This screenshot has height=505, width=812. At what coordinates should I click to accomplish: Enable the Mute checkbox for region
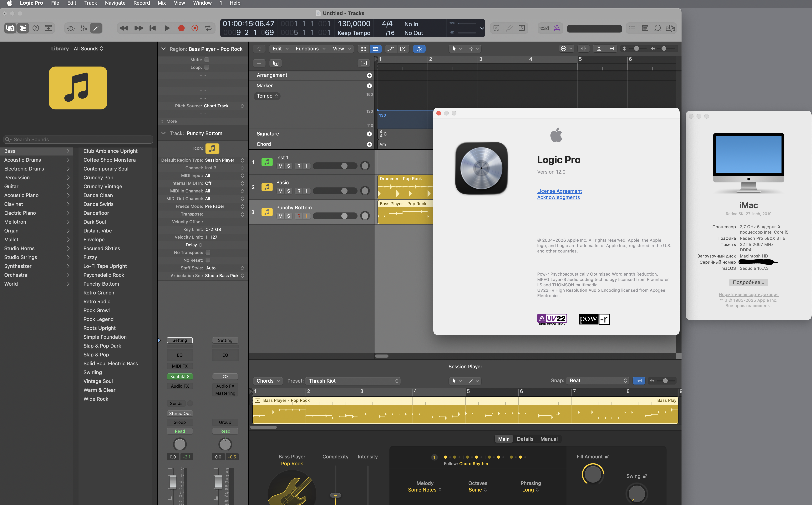(207, 60)
